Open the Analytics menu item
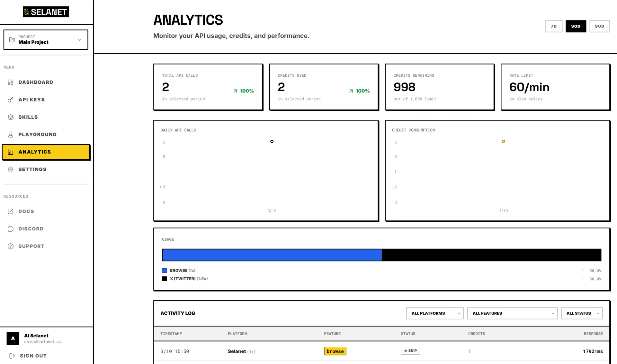Viewport: 617px width, 364px height. 46,152
